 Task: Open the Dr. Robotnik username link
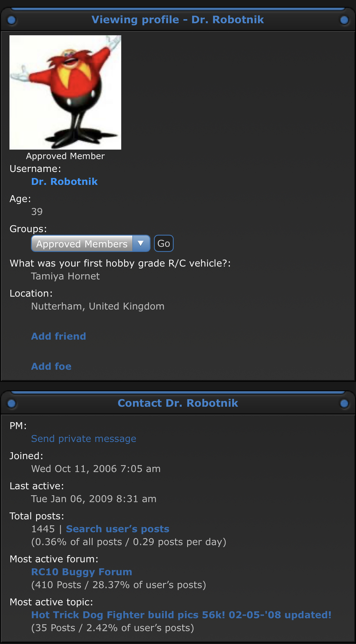[64, 182]
